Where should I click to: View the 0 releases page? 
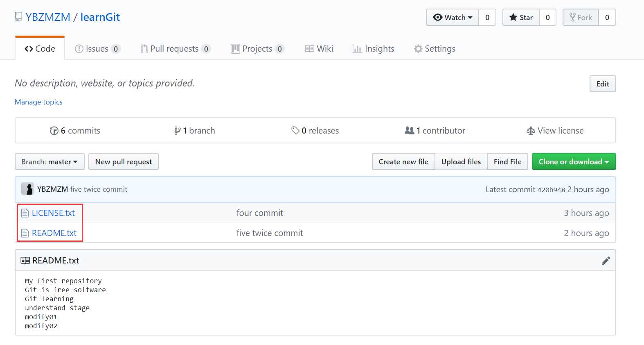coord(315,131)
